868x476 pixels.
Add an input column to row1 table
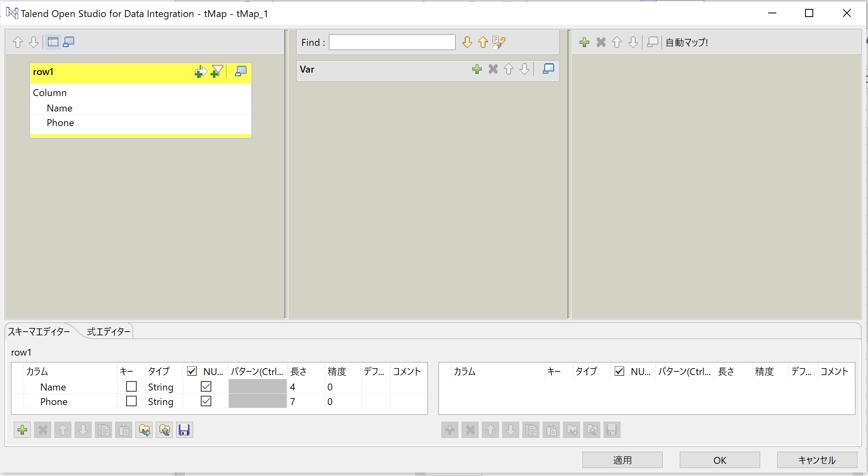[200, 71]
